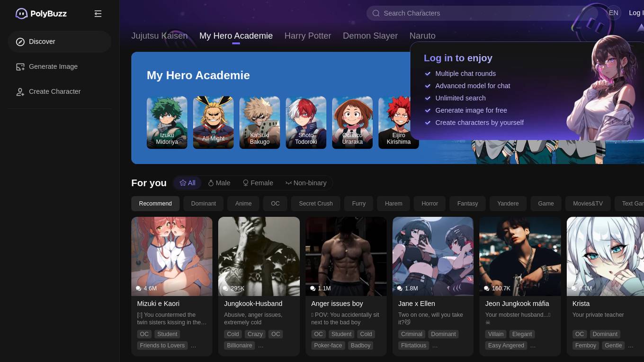Image resolution: width=644 pixels, height=362 pixels.
Task: Select the OC category chip
Action: tap(275, 204)
